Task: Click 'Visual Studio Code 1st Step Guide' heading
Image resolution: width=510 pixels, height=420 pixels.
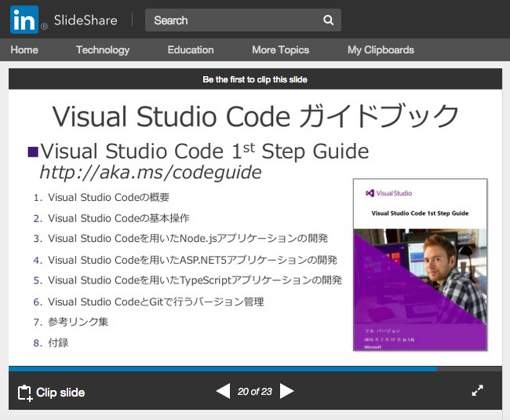Action: 205,152
